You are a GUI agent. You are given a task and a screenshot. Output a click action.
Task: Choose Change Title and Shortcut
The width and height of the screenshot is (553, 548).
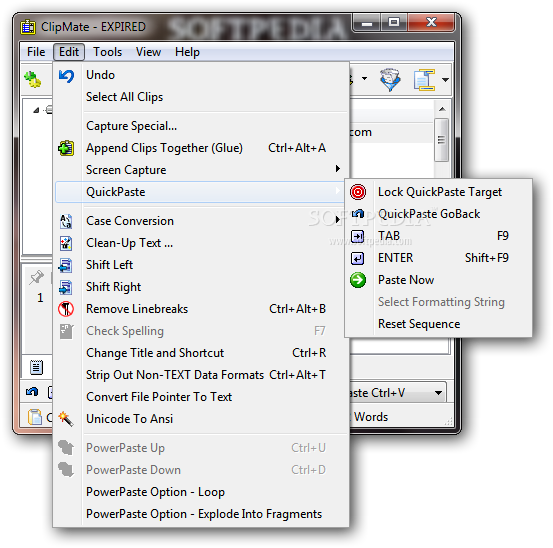pos(201,353)
